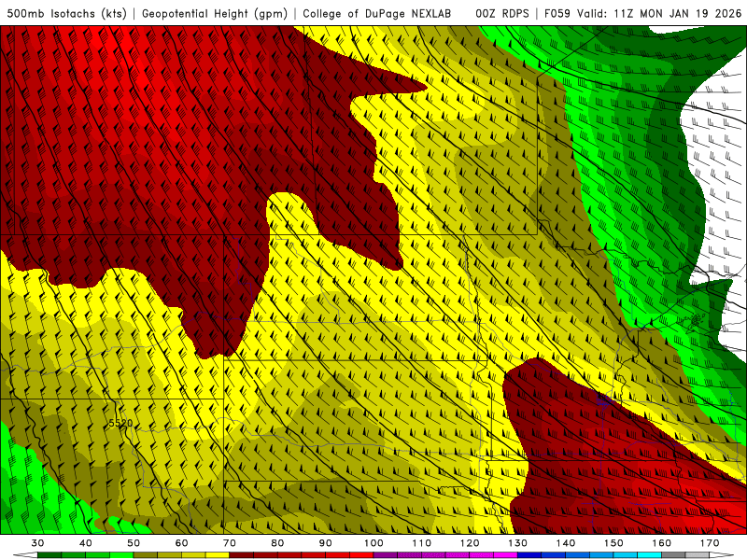Click the 'College of DuPage NEXLAB' text
The height and width of the screenshot is (560, 747).
pos(377,13)
